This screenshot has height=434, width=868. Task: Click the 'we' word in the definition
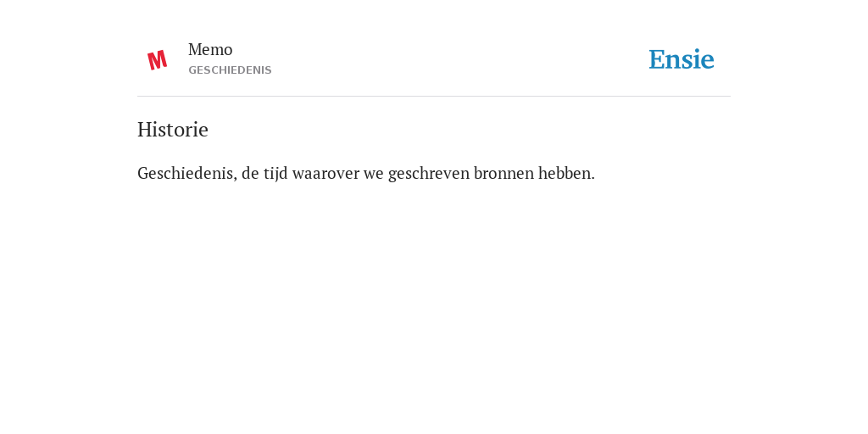(x=374, y=173)
